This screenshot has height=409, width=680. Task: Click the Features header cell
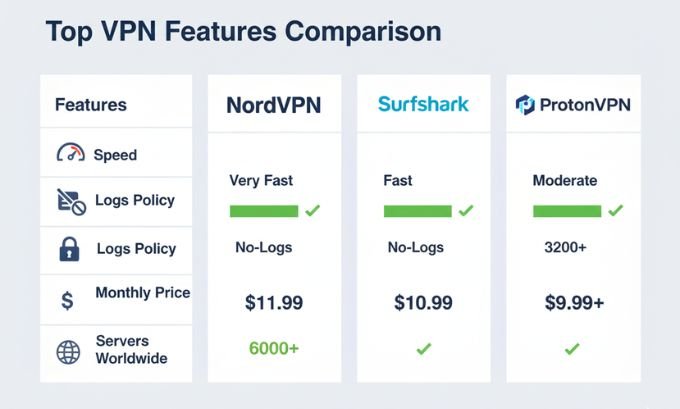pos(91,104)
